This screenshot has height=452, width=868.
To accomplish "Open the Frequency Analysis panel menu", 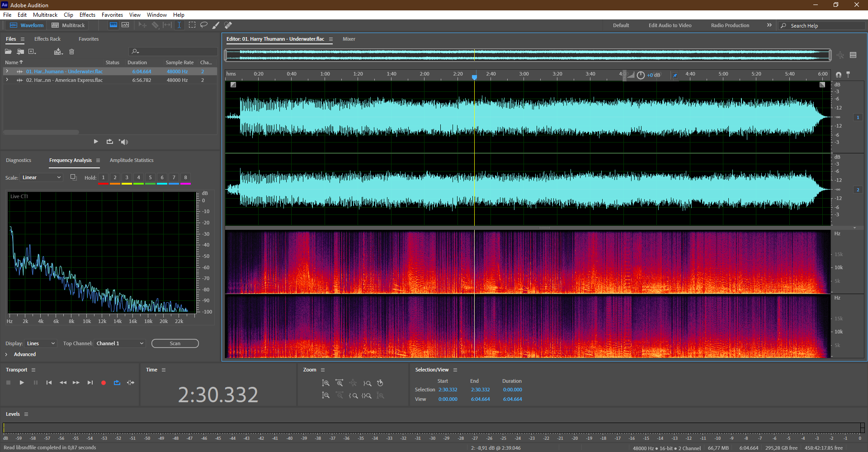I will (x=98, y=160).
